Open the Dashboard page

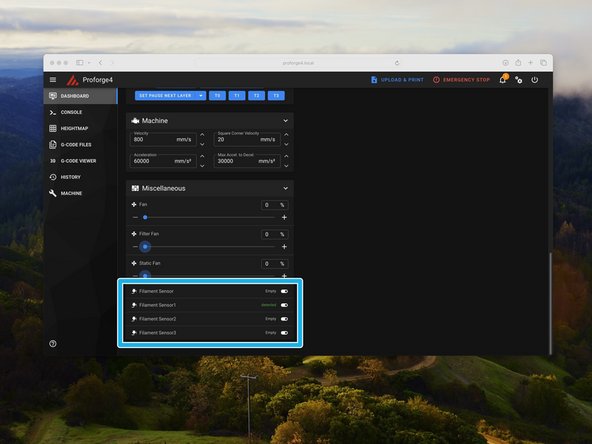(x=80, y=96)
